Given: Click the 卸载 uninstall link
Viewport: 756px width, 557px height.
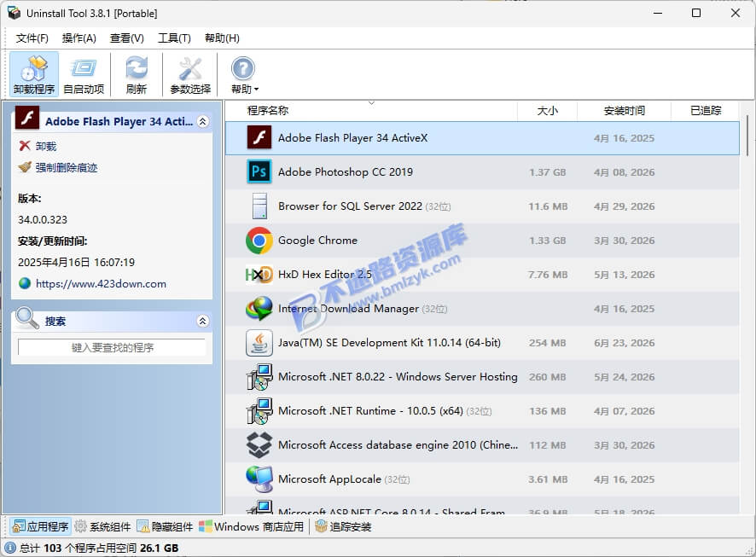Looking at the screenshot, I should click(46, 146).
